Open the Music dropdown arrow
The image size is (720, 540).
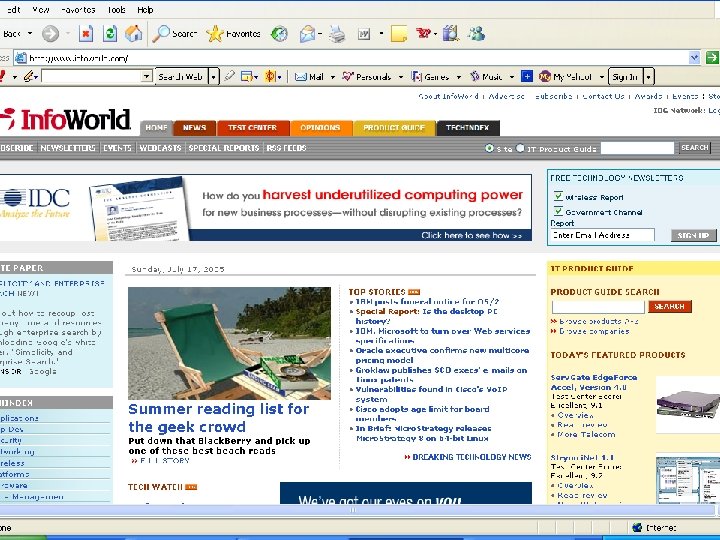pyautogui.click(x=512, y=77)
